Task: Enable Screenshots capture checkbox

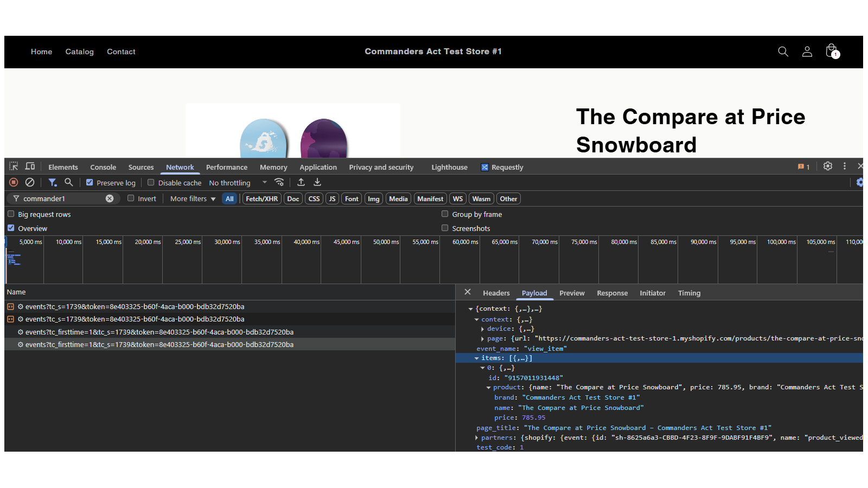Action: tap(445, 228)
